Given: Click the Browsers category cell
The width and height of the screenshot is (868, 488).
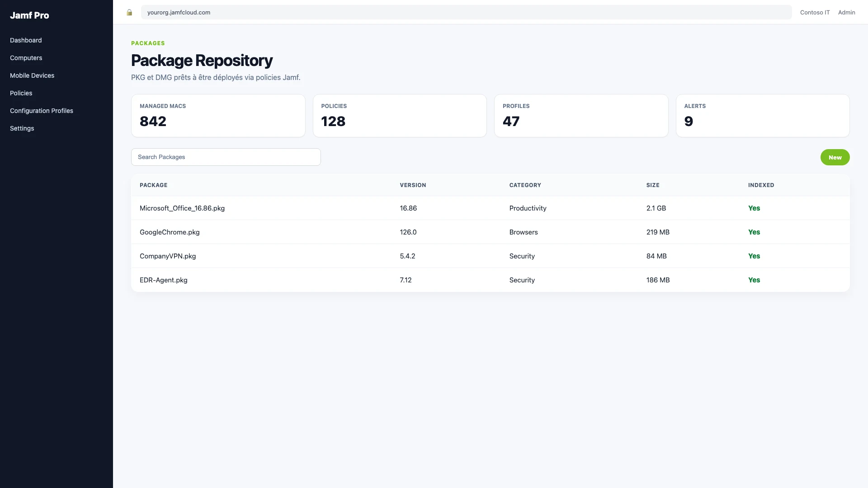Looking at the screenshot, I should pos(524,232).
